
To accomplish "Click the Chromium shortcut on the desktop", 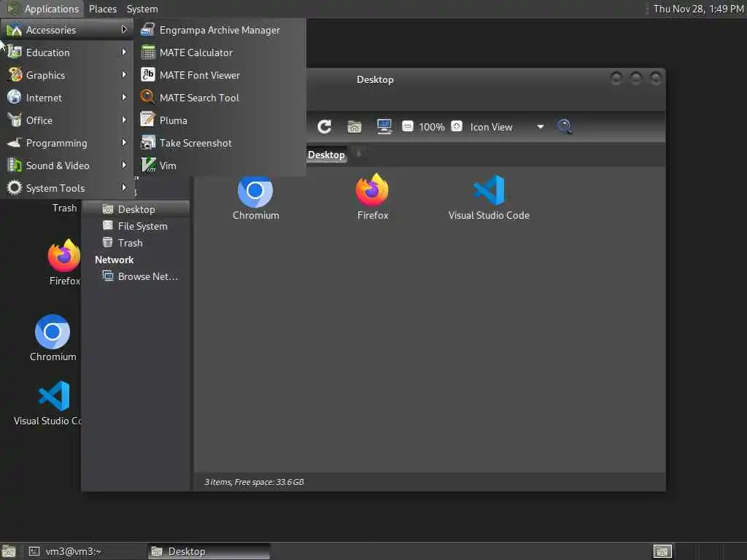I will (x=53, y=338).
